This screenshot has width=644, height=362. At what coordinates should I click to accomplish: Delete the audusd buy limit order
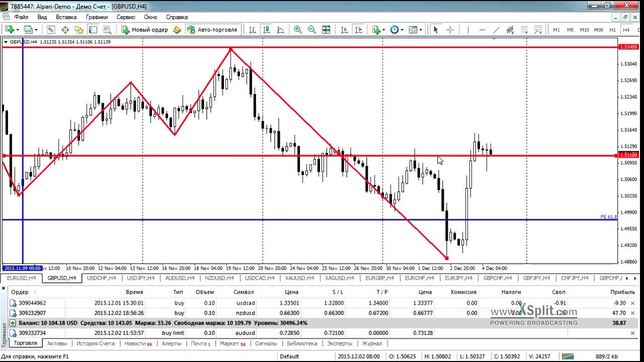click(633, 333)
